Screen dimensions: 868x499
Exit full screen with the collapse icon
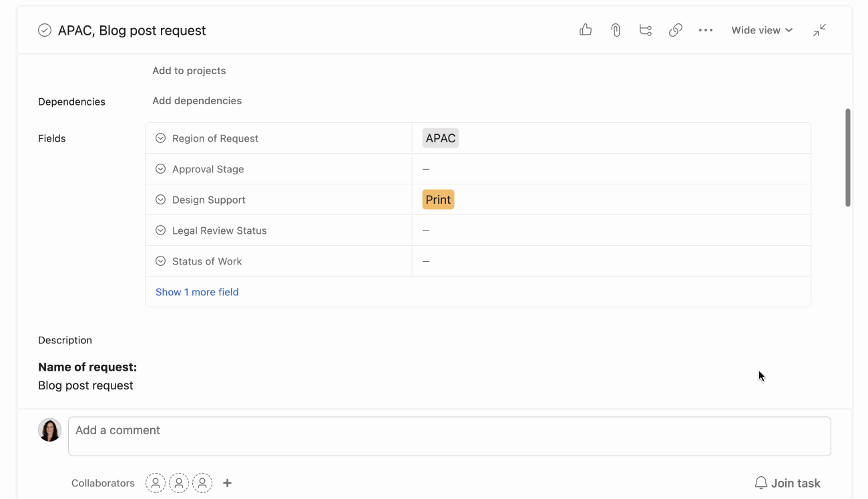click(x=819, y=30)
